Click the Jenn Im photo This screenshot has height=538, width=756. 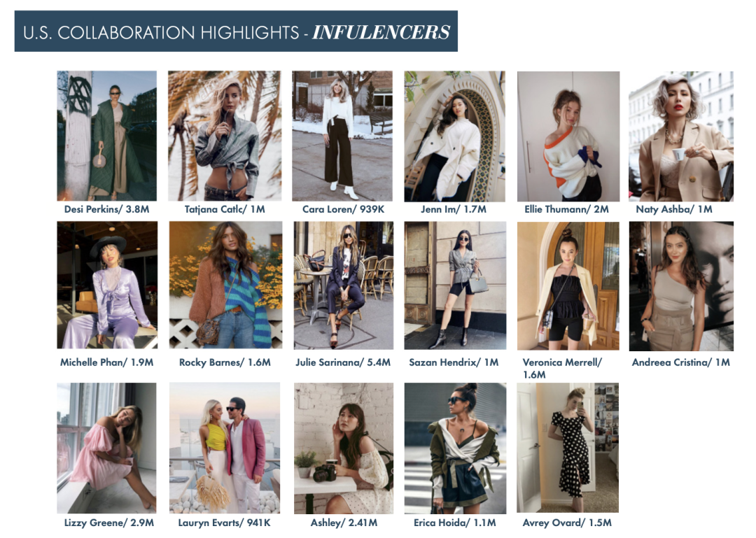pos(455,136)
